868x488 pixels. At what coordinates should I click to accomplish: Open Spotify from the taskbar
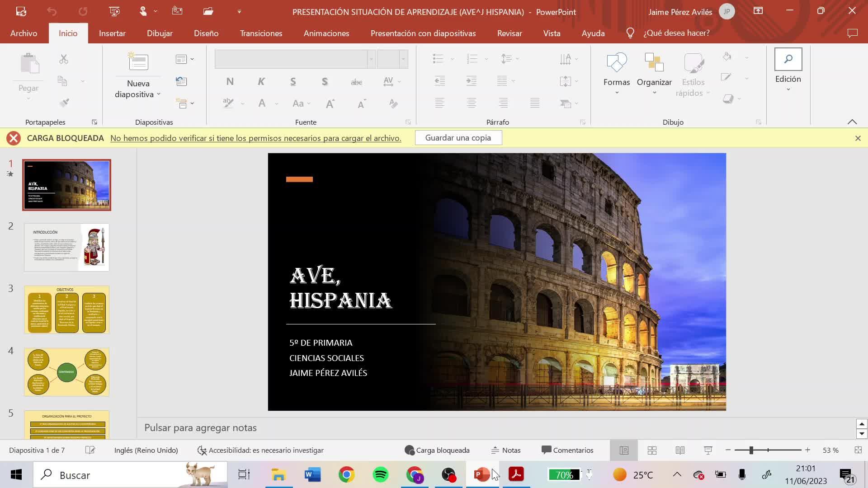381,475
